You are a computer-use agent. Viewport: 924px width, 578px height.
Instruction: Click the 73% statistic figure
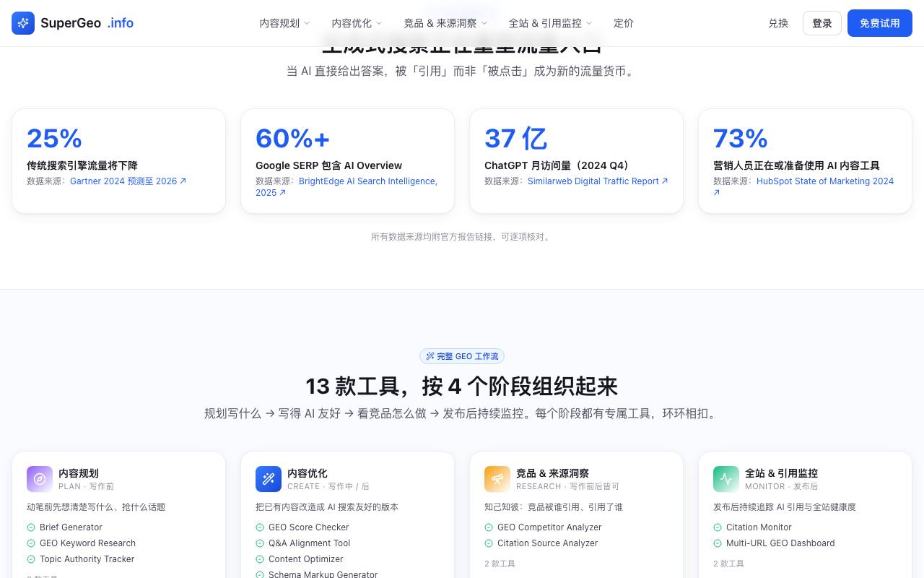click(741, 138)
